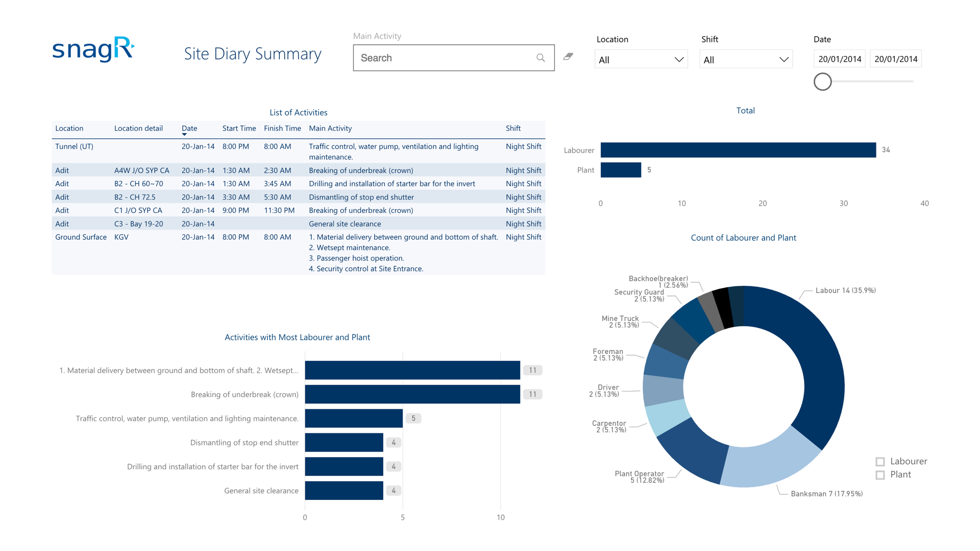
Task: Focus the Main Activity search field
Action: pos(454,58)
